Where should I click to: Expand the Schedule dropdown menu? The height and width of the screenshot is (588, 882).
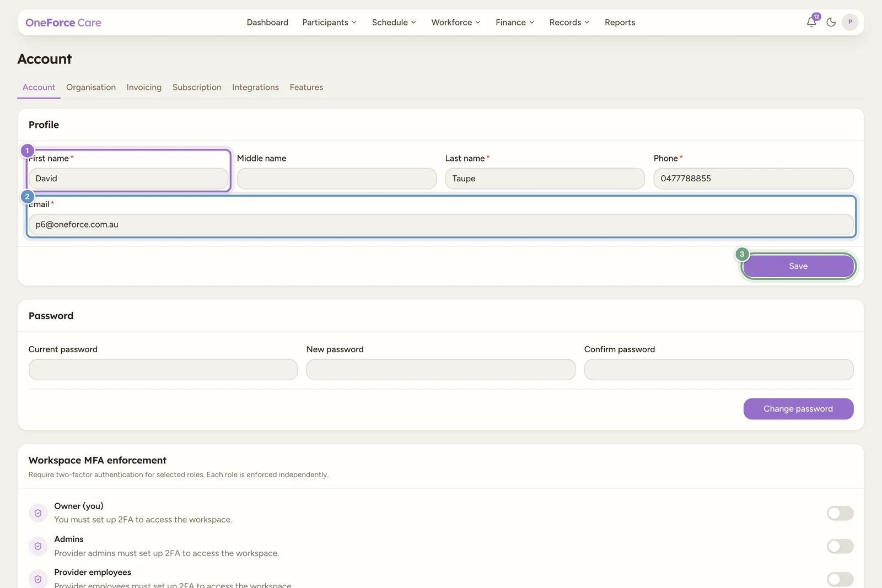click(394, 23)
